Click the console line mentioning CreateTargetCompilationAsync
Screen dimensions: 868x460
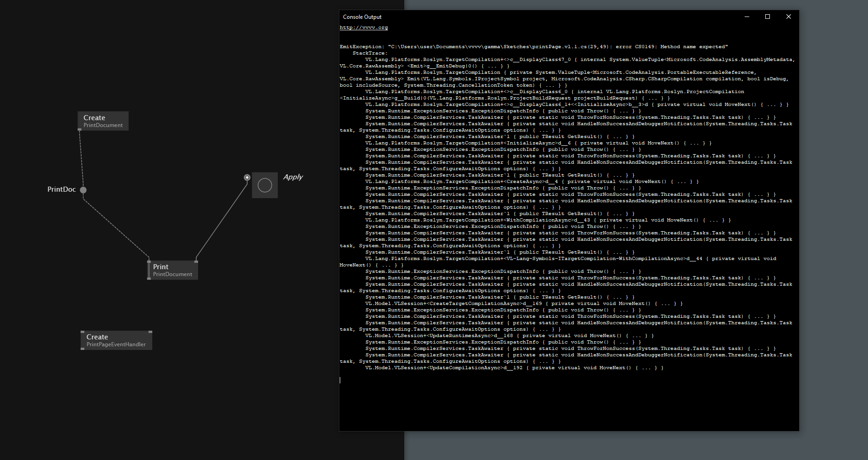tap(524, 304)
